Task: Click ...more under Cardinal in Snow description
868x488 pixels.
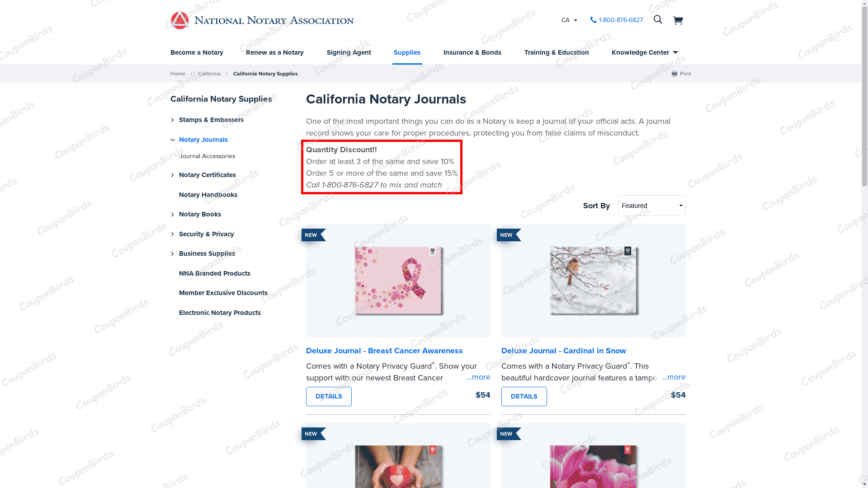Action: (x=673, y=377)
